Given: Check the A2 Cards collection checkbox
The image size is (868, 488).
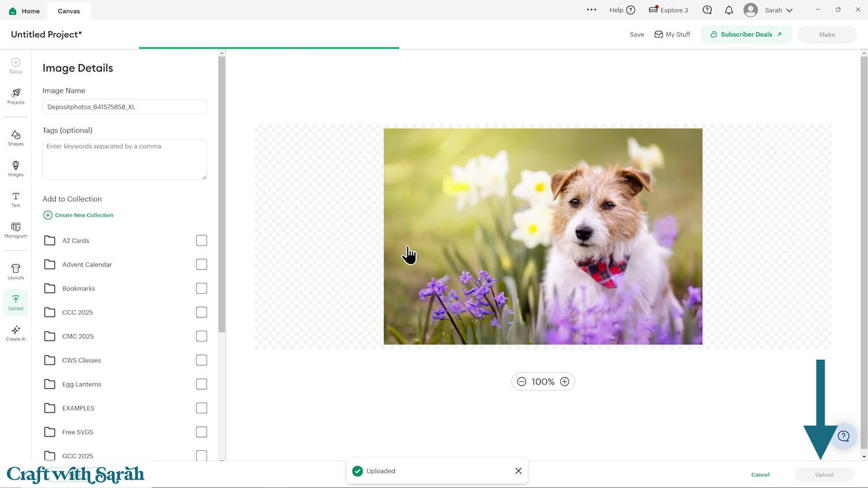Looking at the screenshot, I should 201,241.
